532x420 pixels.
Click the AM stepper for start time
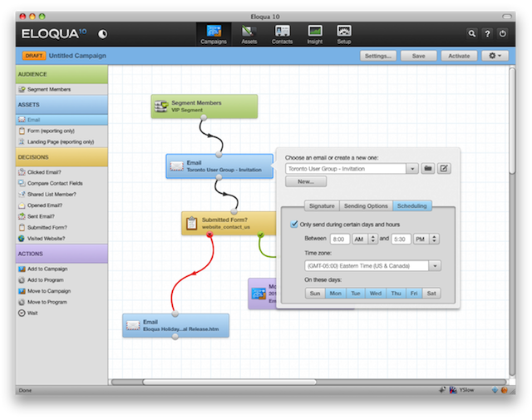coord(373,239)
